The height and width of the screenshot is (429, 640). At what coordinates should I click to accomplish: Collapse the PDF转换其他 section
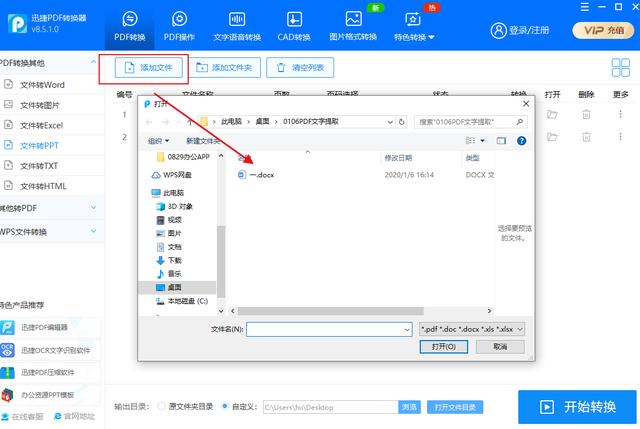pyautogui.click(x=93, y=62)
